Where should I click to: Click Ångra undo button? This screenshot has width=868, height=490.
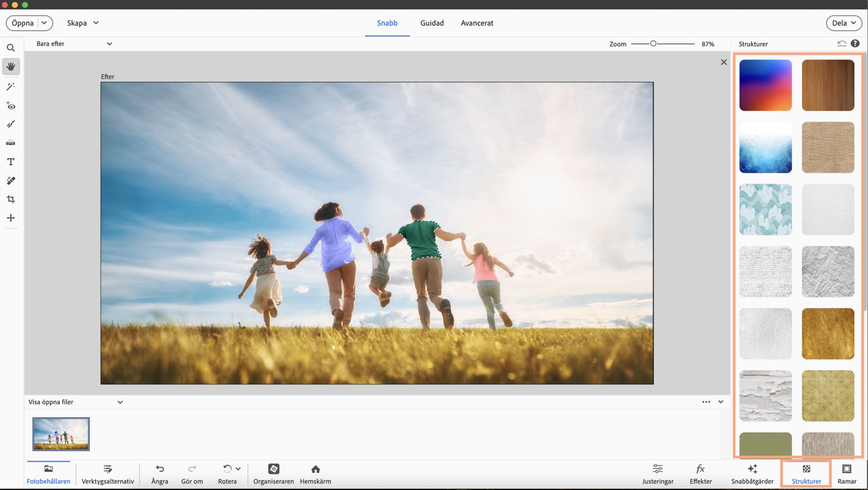click(x=160, y=474)
